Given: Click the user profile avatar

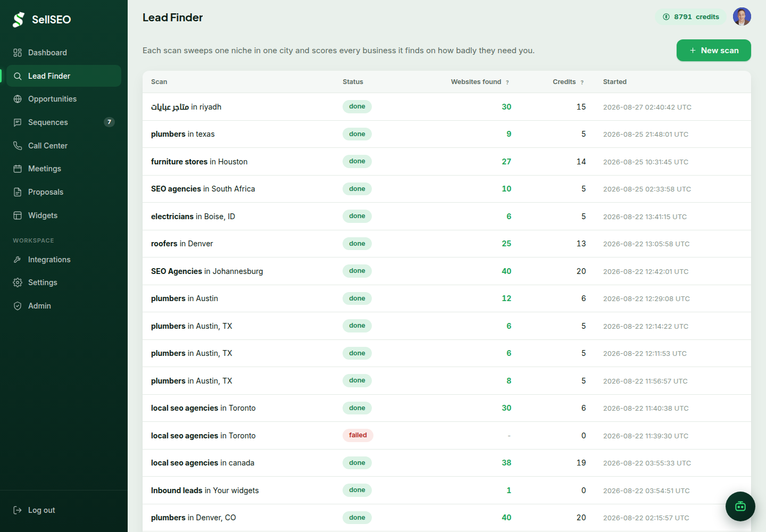Looking at the screenshot, I should [742, 16].
